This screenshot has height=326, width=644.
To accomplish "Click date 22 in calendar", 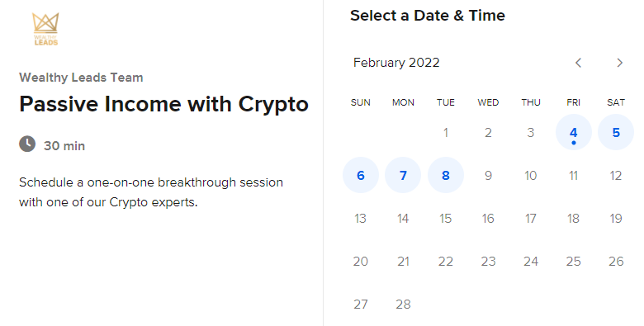I will 446,261.
